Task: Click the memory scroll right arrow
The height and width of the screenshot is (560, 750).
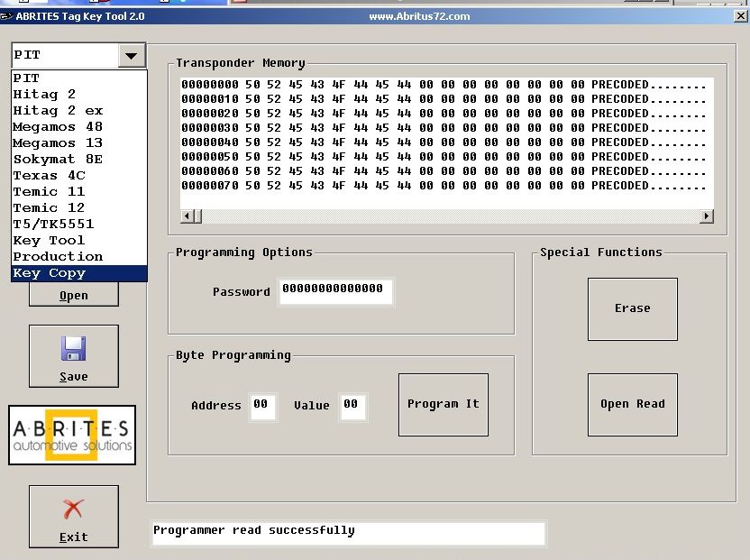Action: (707, 216)
